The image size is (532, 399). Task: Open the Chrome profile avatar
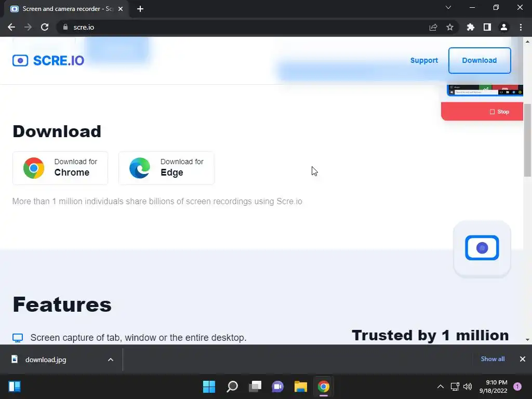tap(504, 27)
